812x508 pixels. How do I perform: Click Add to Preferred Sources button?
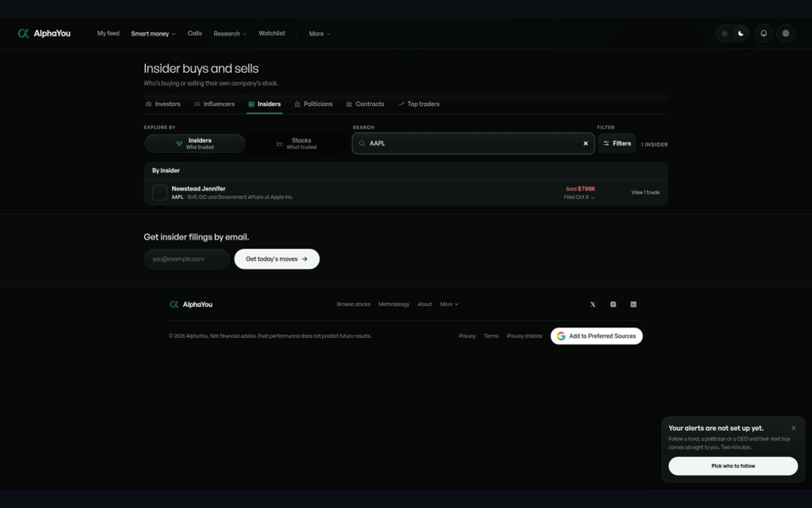click(x=597, y=336)
